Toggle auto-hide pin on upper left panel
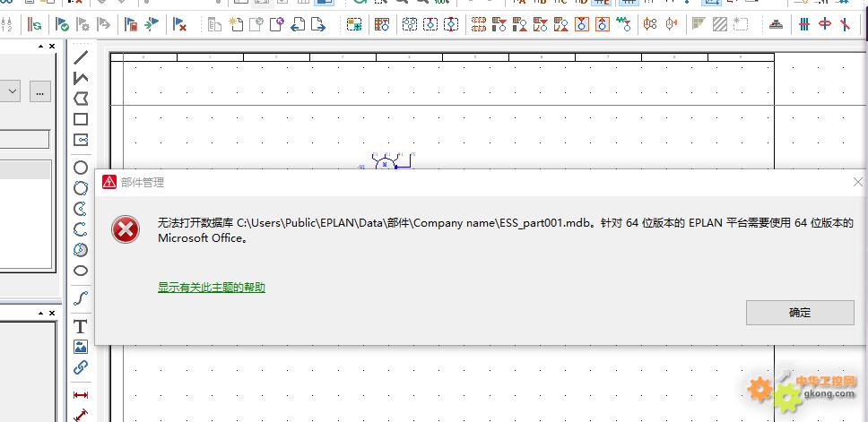 [40, 46]
